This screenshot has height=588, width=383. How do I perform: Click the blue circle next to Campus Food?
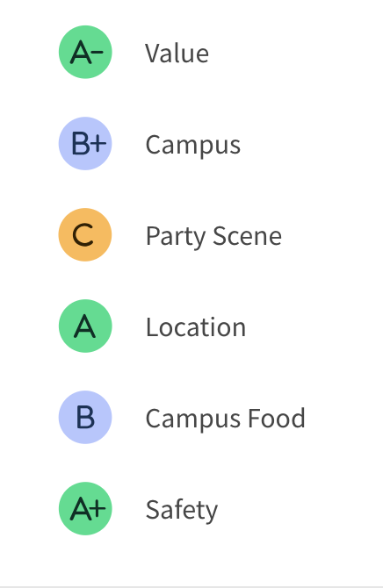[x=85, y=418]
